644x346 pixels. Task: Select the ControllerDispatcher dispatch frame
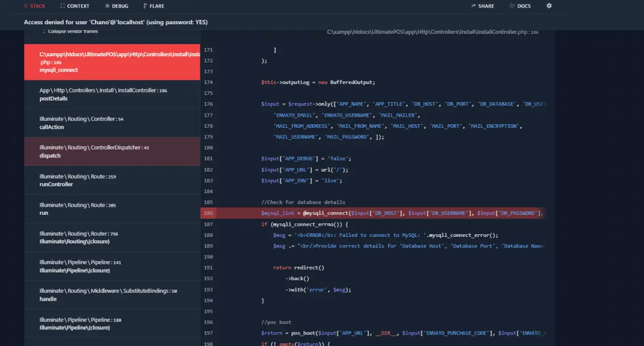[x=112, y=152]
